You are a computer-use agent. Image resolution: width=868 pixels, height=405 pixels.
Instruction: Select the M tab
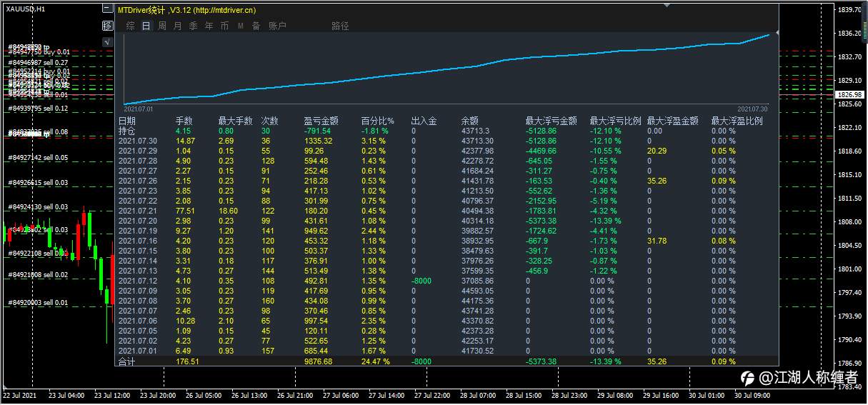[x=240, y=26]
